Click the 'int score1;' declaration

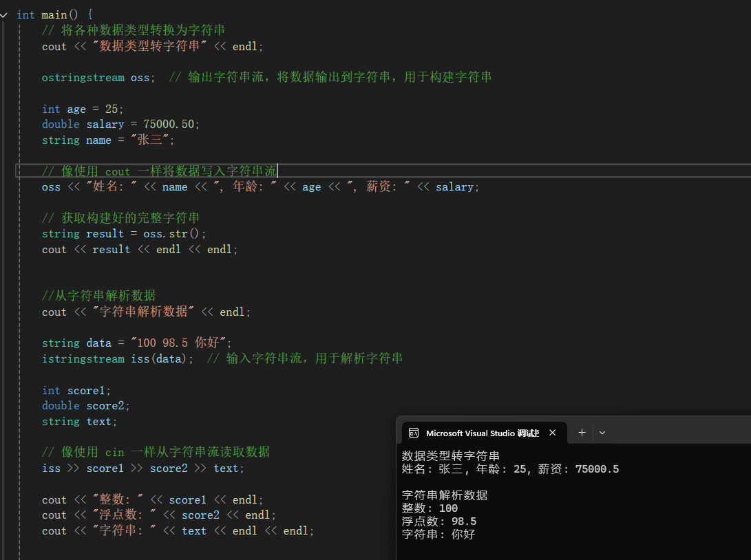76,391
